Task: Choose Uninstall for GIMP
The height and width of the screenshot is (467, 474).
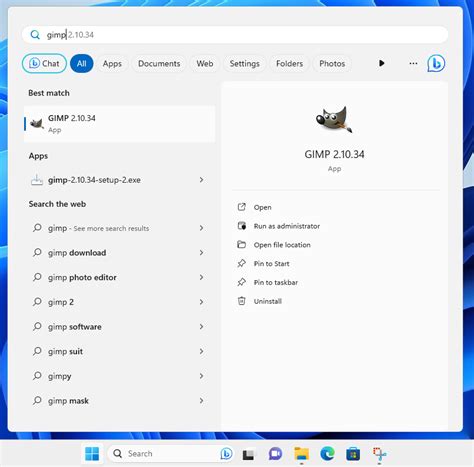Action: [x=268, y=301]
